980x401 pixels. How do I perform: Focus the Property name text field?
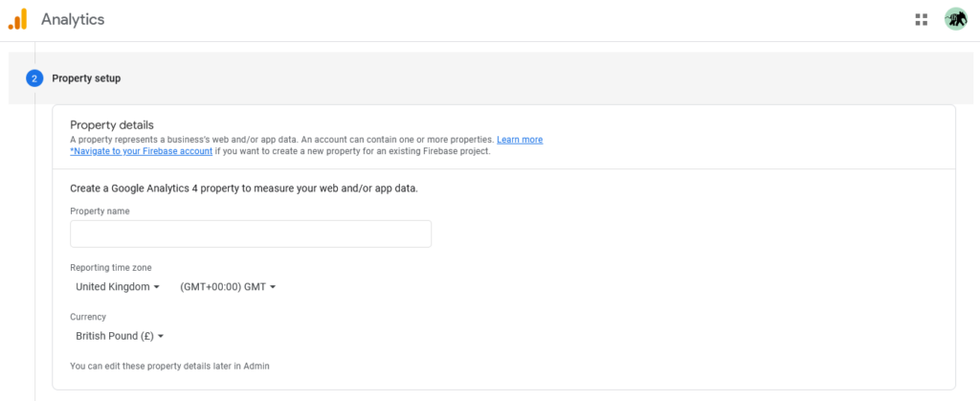coord(251,234)
